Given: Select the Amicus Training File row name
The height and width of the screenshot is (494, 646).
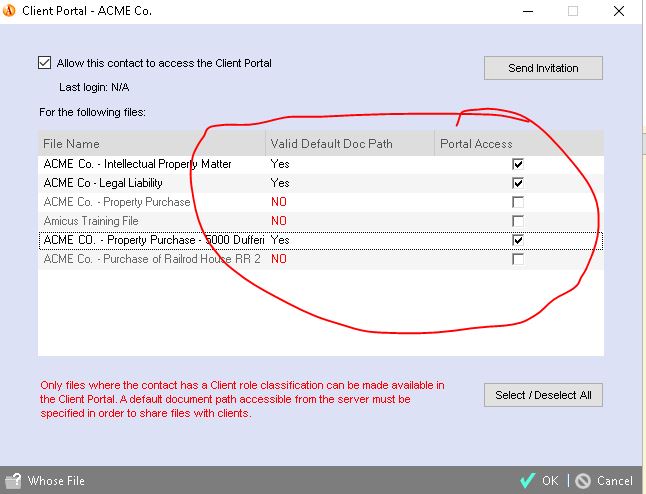Looking at the screenshot, I should coord(91,221).
